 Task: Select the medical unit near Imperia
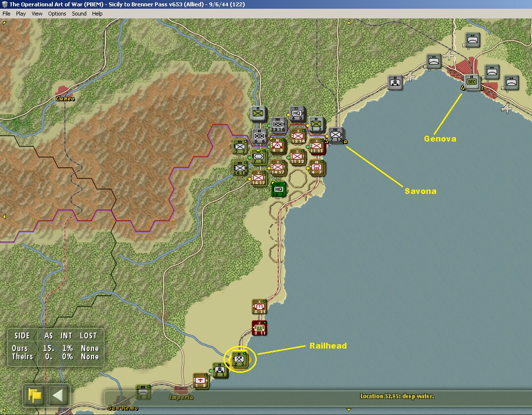click(200, 381)
